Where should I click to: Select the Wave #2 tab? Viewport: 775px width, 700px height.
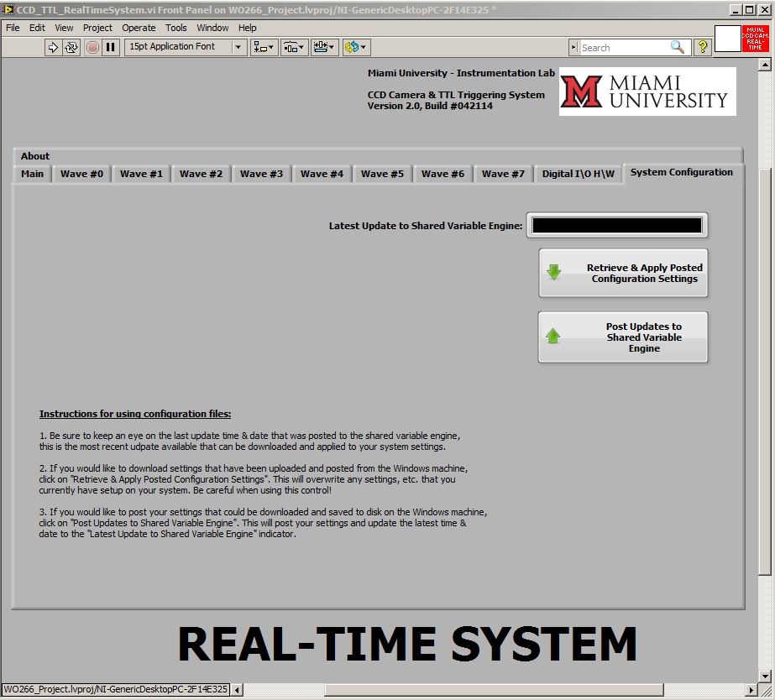click(202, 174)
